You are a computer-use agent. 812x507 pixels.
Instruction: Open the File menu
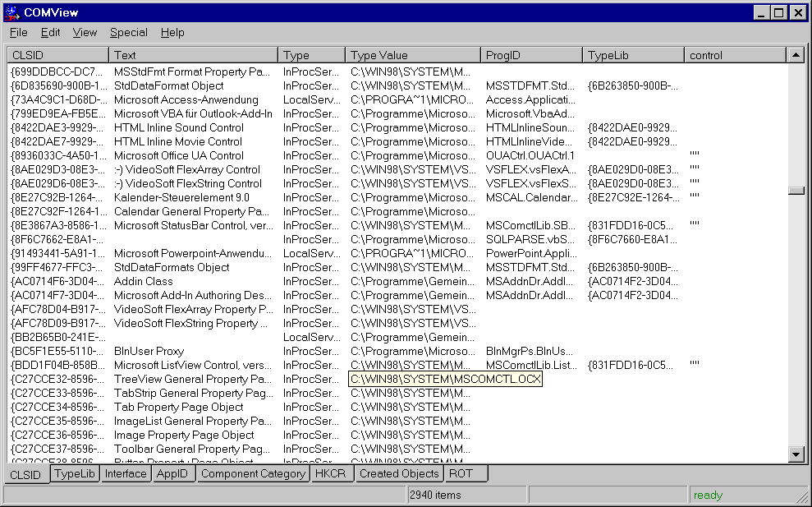point(19,33)
